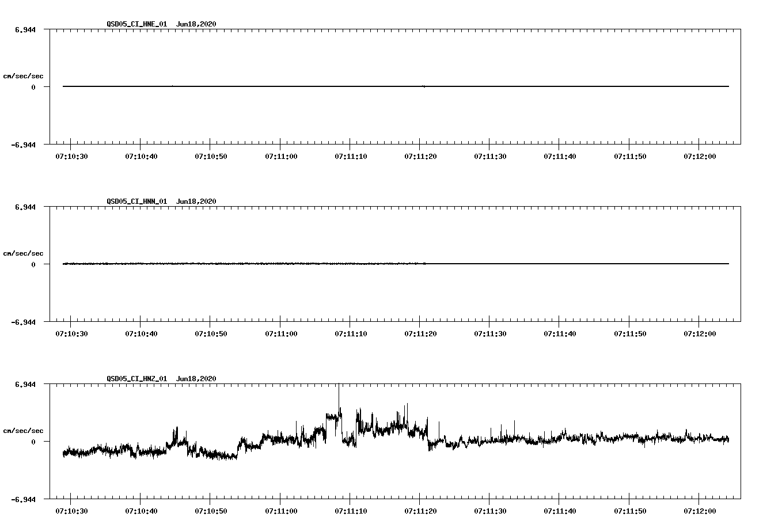This screenshot has width=782, height=532.
Task: Click the -6.944 lower limit on HNN axis
Action: pyautogui.click(x=24, y=322)
